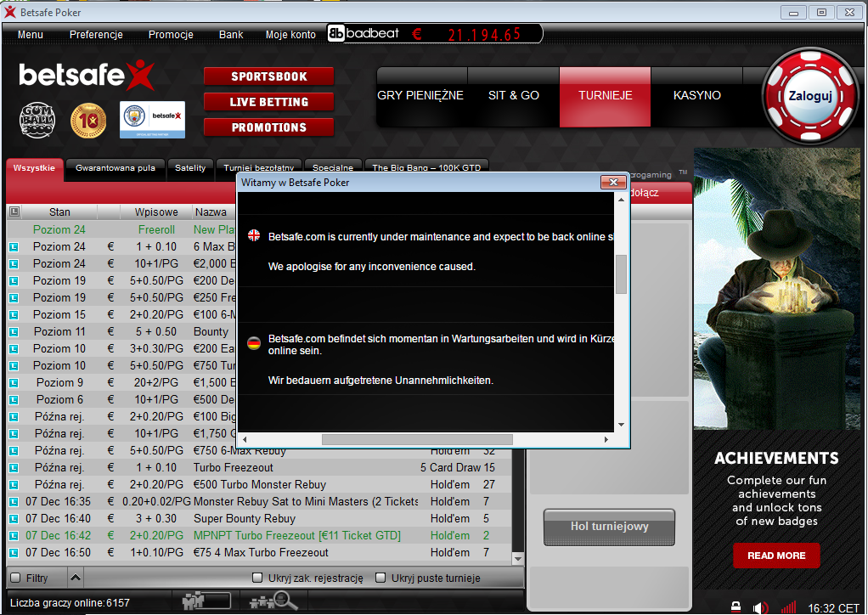The width and height of the screenshot is (868, 615).
Task: Click the Betsafe logo
Action: point(87,76)
